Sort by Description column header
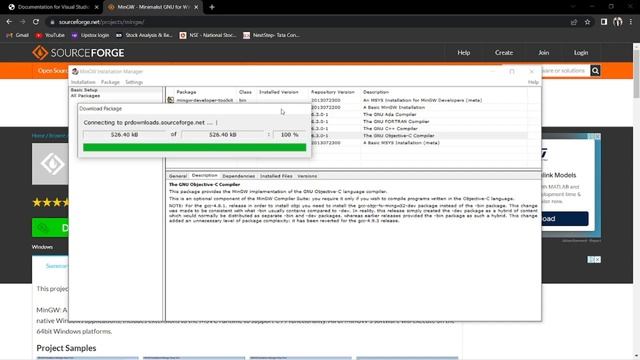640x360 pixels. pos(376,92)
